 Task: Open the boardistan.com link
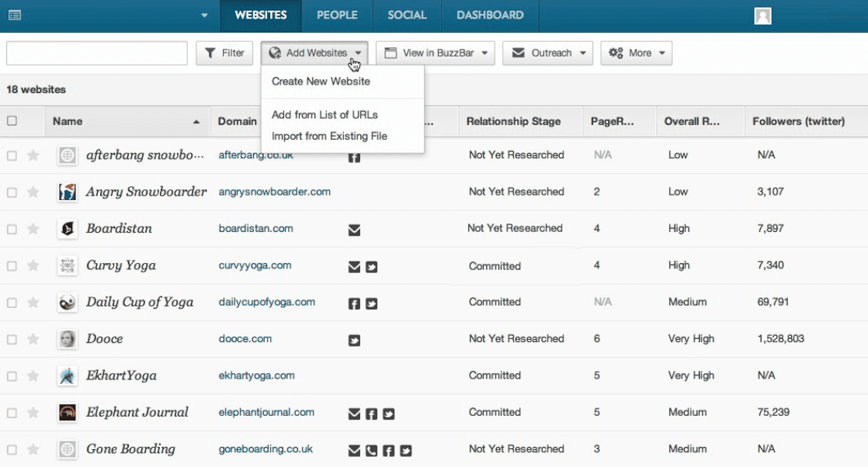(255, 228)
